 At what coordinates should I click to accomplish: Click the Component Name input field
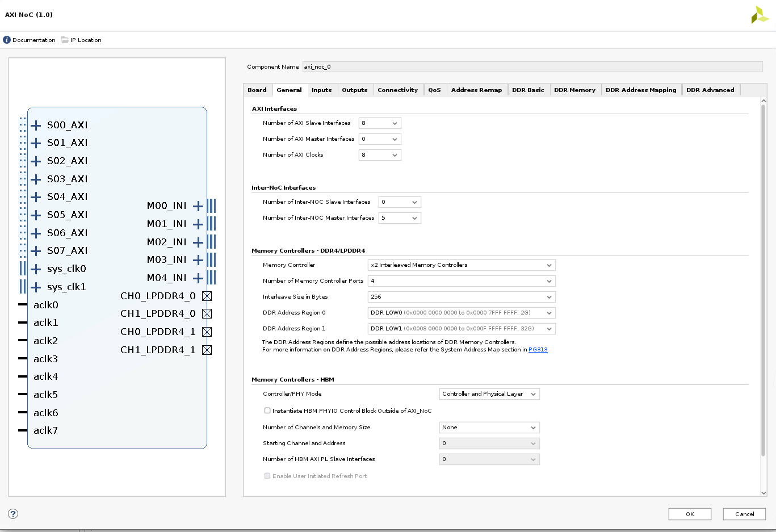click(532, 67)
